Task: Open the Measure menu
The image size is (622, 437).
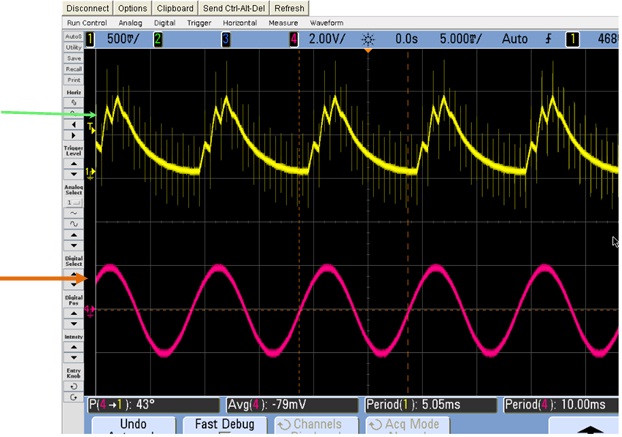Action: tap(283, 23)
